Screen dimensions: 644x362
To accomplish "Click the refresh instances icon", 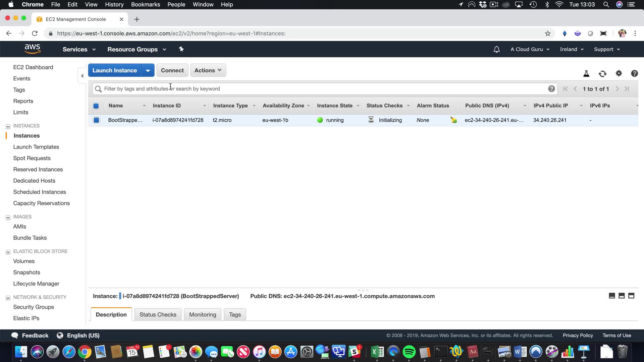I will (602, 74).
